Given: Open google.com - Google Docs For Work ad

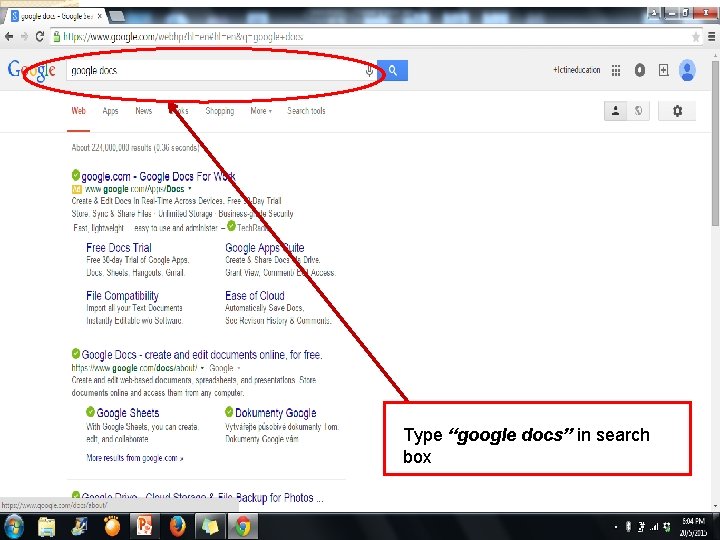Looking at the screenshot, I should pos(158,176).
